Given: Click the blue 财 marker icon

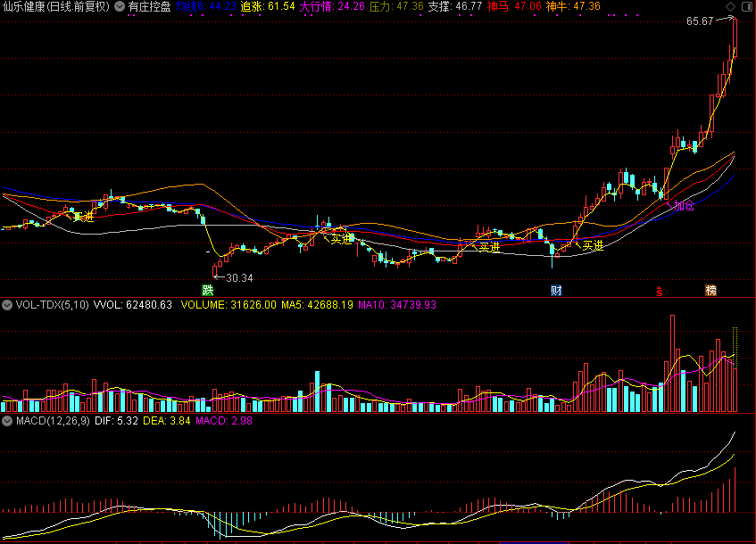Looking at the screenshot, I should click(556, 290).
